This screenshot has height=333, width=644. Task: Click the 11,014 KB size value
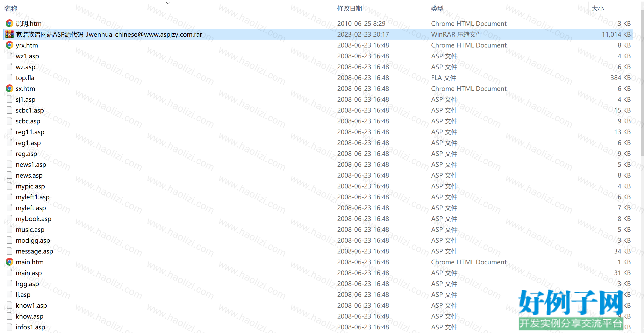pyautogui.click(x=616, y=34)
